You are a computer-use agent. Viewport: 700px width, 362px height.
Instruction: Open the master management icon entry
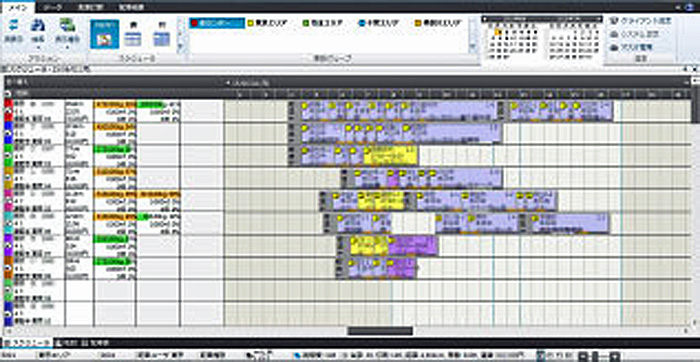pyautogui.click(x=631, y=46)
